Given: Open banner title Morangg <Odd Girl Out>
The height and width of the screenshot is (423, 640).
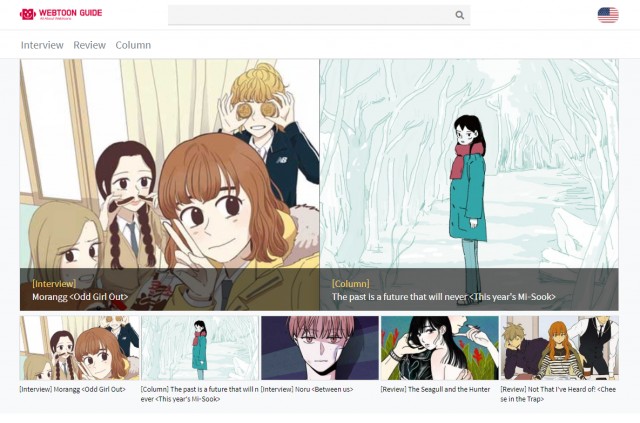Looking at the screenshot, I should pos(80,297).
